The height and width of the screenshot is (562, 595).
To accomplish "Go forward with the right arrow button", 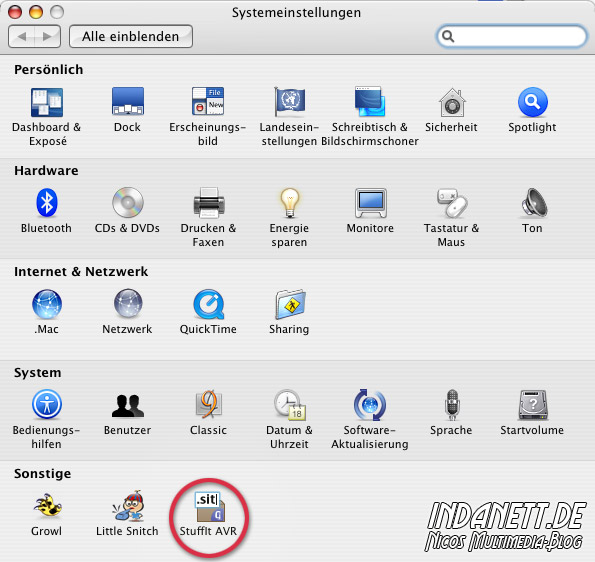I will 47,36.
